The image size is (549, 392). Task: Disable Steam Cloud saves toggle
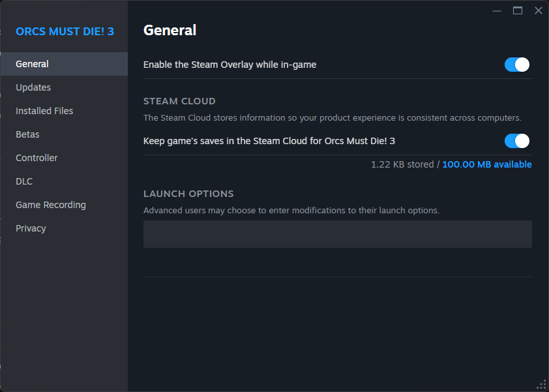tap(517, 141)
